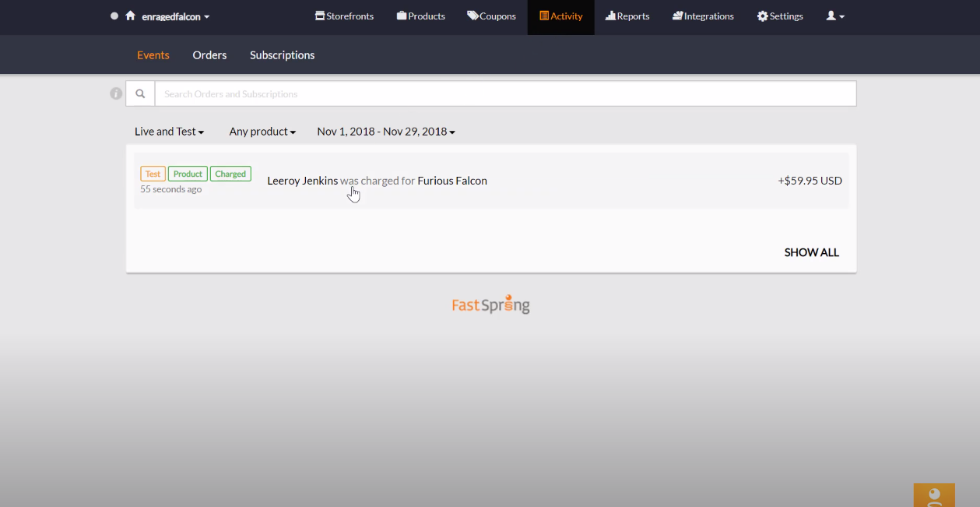Open the date range dropdown Nov 1 - Nov 29
Viewport: 980px width, 507px height.
click(x=386, y=132)
